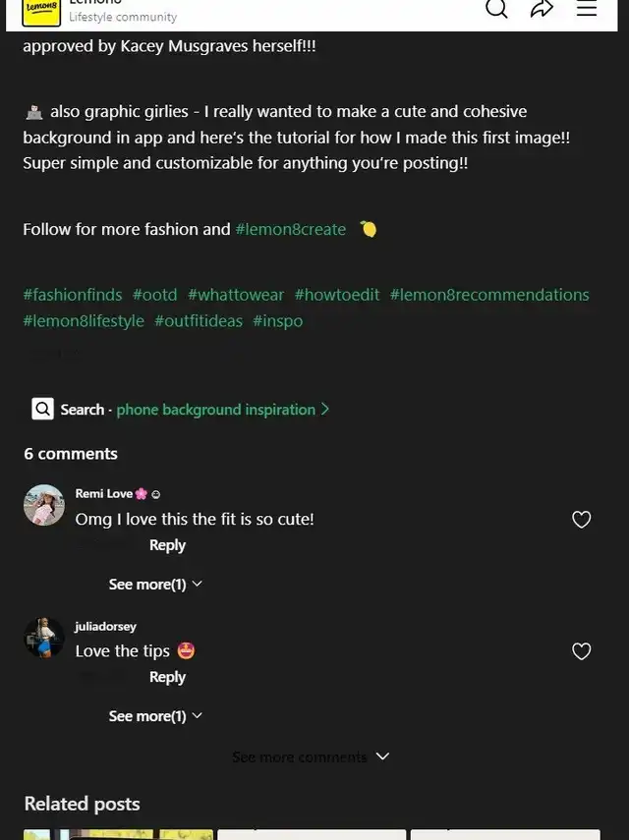The height and width of the screenshot is (840, 629).
Task: Open the search magnifier in the header
Action: tap(497, 9)
